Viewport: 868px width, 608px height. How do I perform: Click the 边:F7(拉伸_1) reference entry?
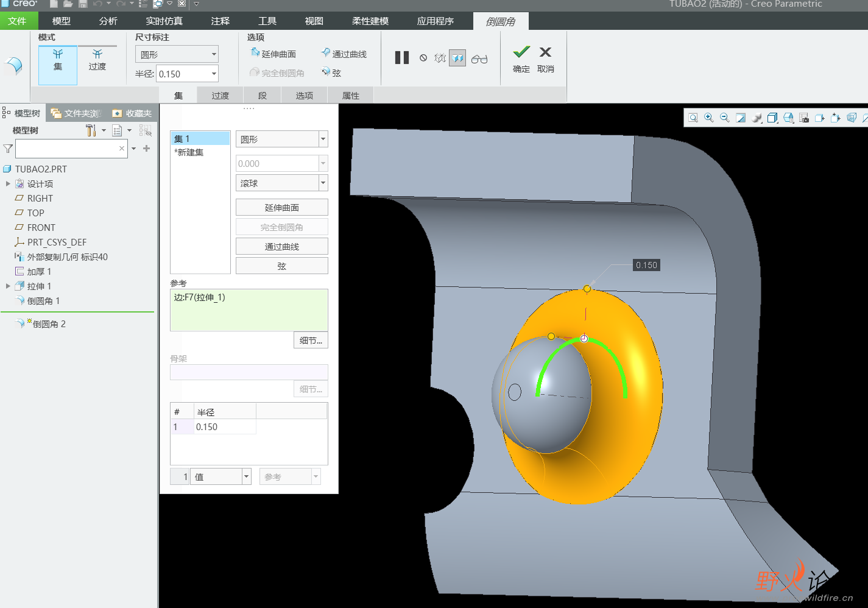pyautogui.click(x=200, y=297)
